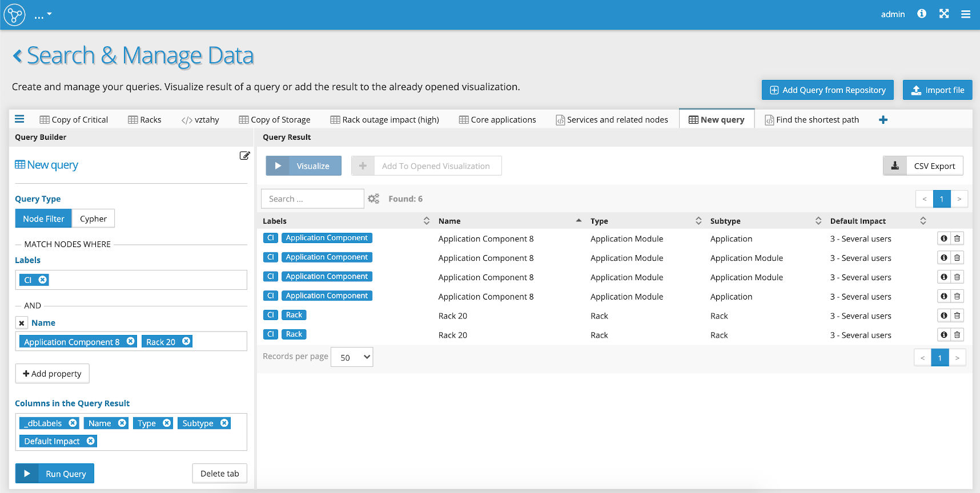Click Add property button
This screenshot has height=493, width=980.
click(52, 374)
